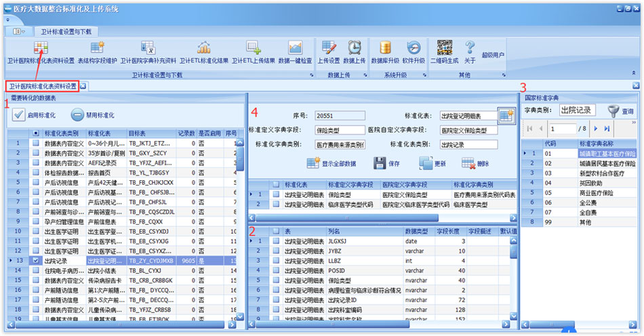644x336 pixels.
Task: Open 表结构字段维护 tool
Action: pyautogui.click(x=98, y=53)
